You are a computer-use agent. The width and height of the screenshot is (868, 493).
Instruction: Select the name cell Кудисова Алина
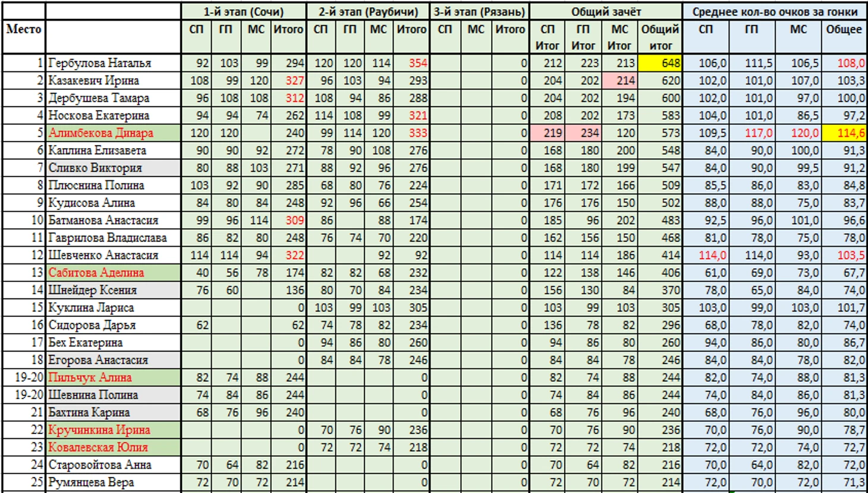(113, 203)
